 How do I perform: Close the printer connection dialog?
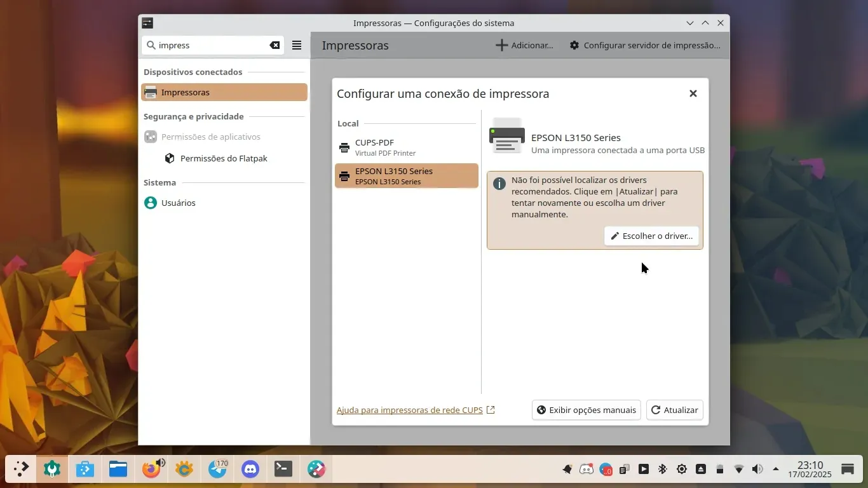point(693,93)
